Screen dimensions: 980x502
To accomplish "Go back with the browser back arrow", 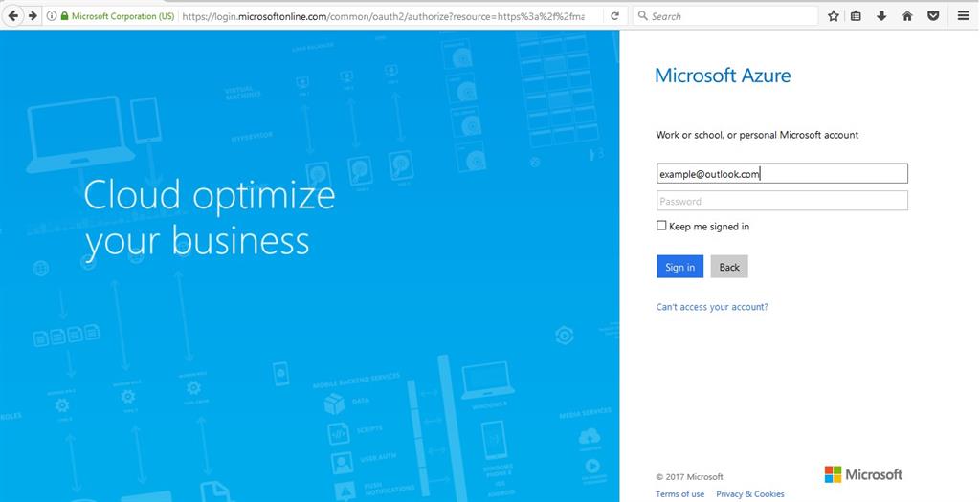I will click(13, 15).
